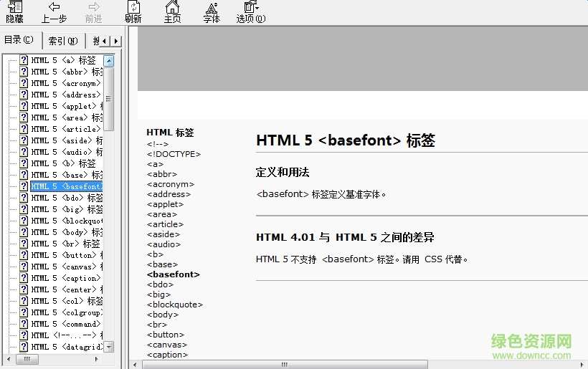Open the <blockquote> link in tag list

tap(174, 305)
